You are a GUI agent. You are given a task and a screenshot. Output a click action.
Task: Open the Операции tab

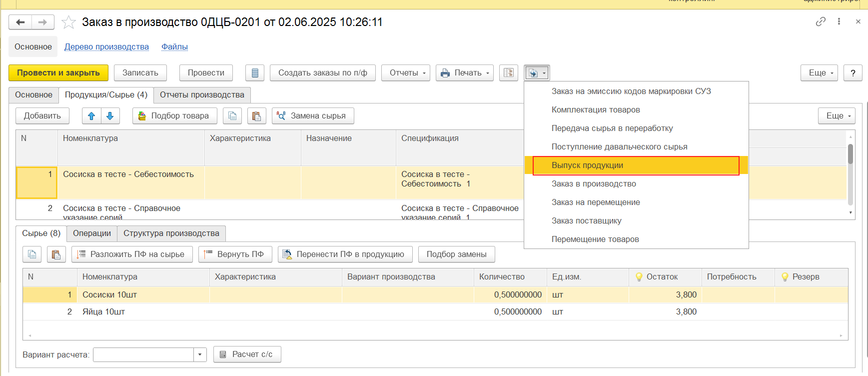pos(92,233)
